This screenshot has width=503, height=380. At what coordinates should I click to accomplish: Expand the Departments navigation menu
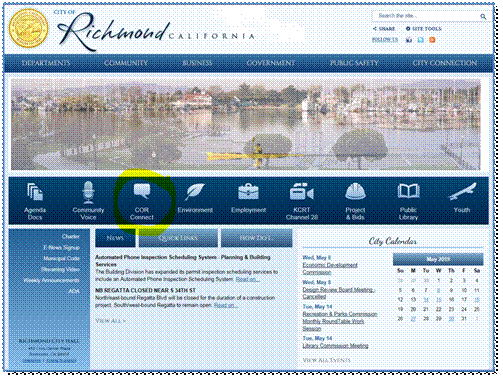[46, 63]
